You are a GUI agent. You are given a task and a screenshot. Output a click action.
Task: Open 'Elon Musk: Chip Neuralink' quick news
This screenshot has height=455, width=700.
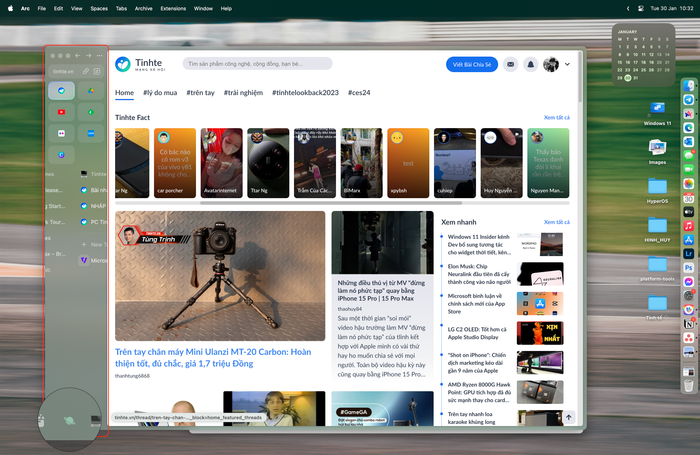point(479,274)
